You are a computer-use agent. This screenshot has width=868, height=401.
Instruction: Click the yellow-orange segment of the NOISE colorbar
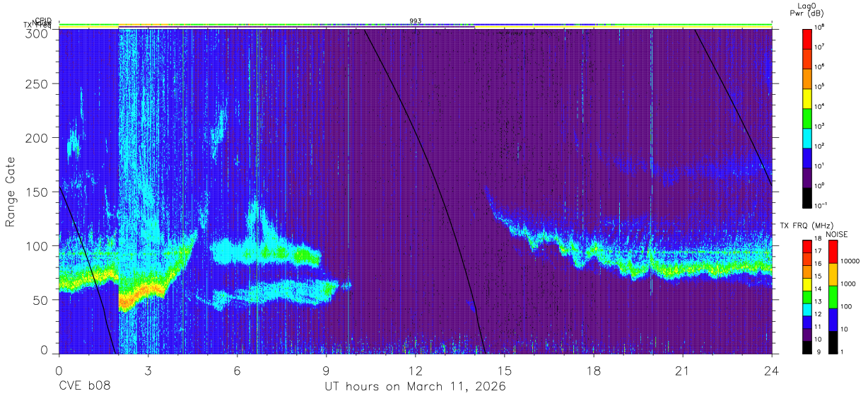coord(833,274)
